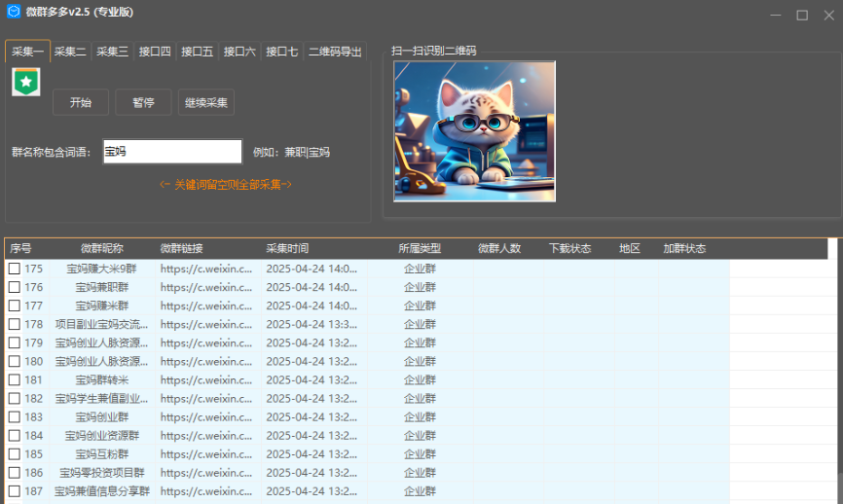Minimize the application window

(x=776, y=15)
